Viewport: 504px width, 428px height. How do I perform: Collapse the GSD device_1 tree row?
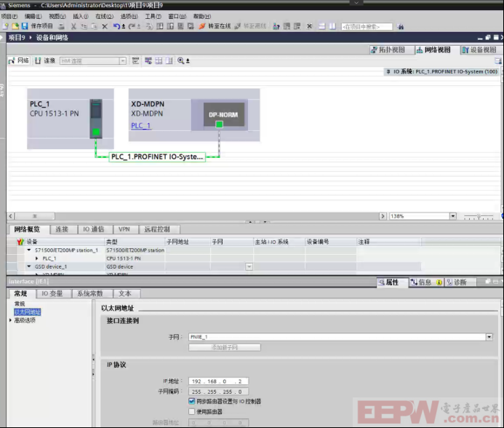29,266
